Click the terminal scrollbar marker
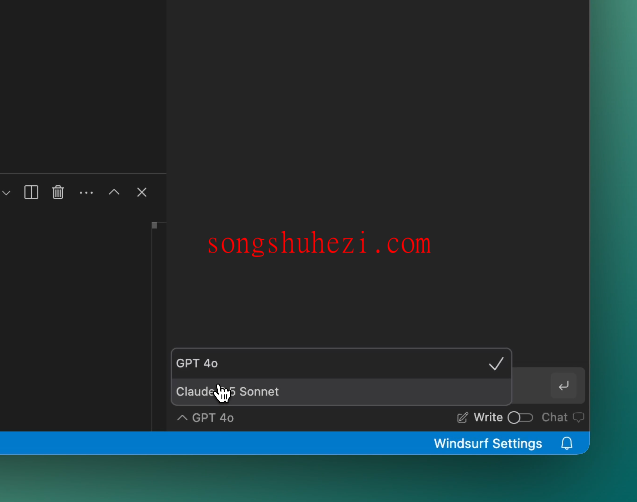This screenshot has width=637, height=502. tap(154, 225)
